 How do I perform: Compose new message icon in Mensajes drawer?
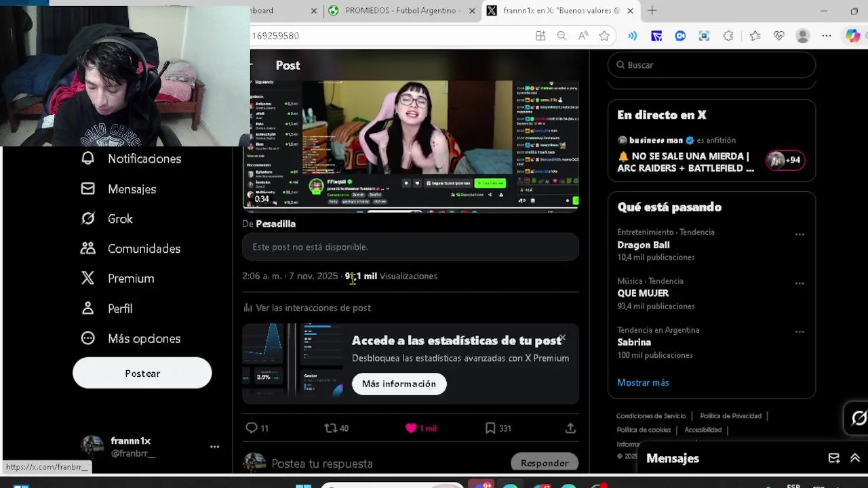tap(834, 458)
